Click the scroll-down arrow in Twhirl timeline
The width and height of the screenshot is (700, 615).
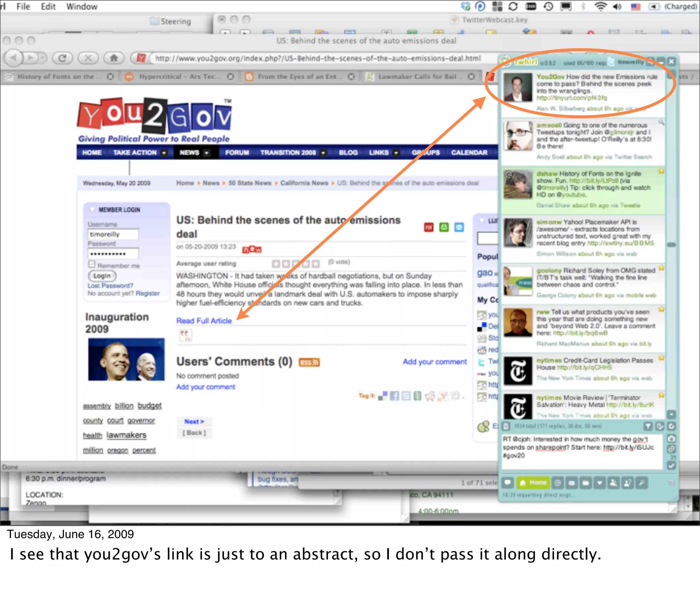point(671,415)
